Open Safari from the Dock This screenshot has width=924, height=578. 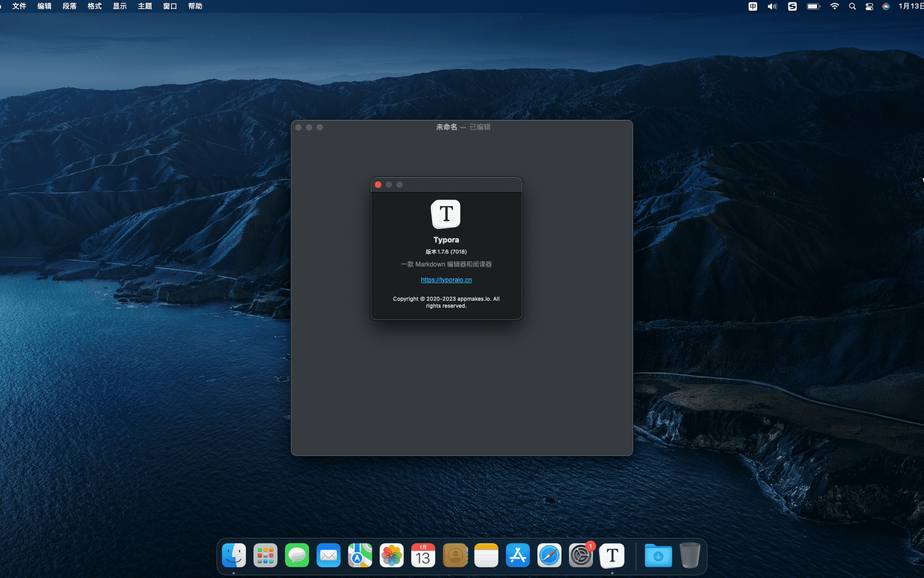point(549,556)
